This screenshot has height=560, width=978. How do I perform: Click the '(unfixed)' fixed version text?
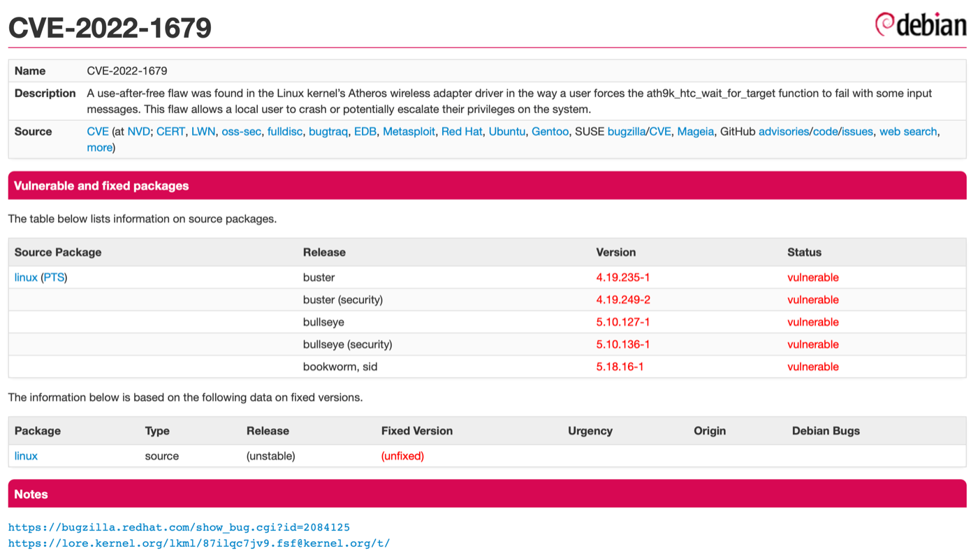click(402, 456)
